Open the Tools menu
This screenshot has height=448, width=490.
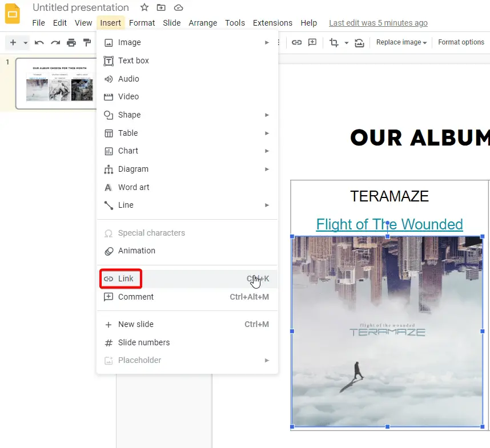coord(235,23)
